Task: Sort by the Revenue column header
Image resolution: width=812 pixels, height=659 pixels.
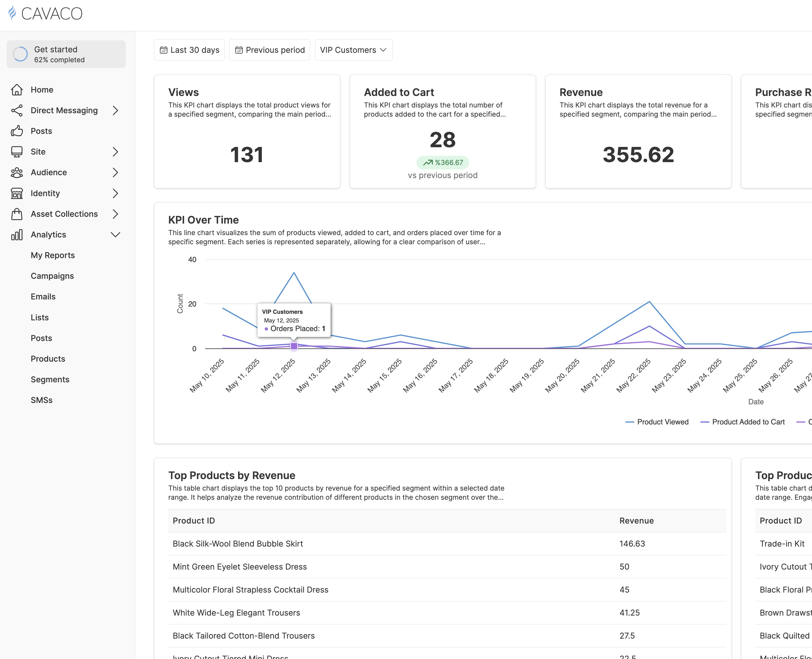Action: (x=636, y=520)
